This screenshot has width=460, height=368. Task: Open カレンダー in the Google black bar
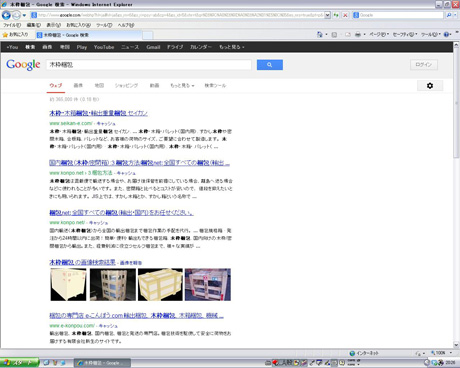(x=201, y=47)
